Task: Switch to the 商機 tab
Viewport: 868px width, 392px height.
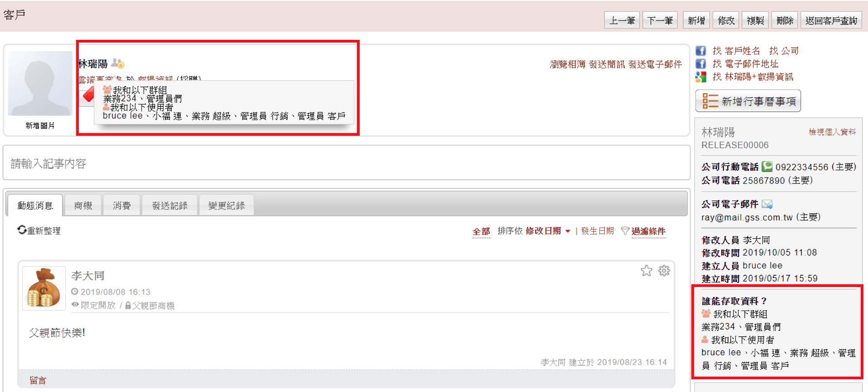Action: tap(83, 206)
